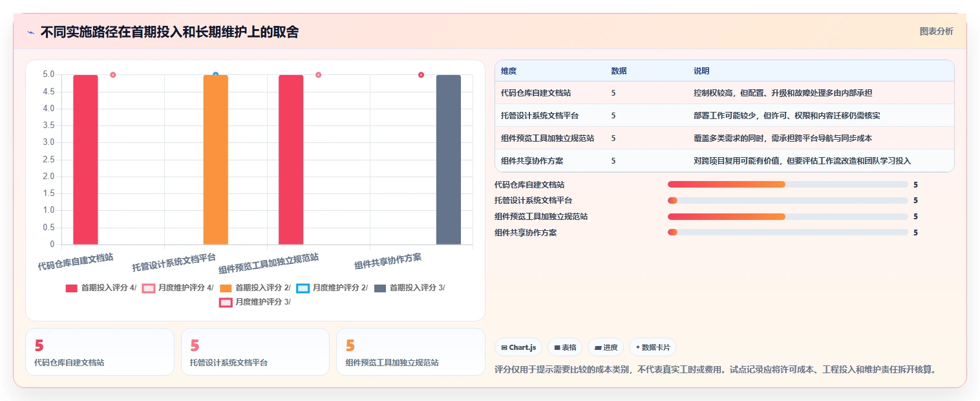Click the 说明 column header
The width and height of the screenshot is (980, 401).
[701, 71]
